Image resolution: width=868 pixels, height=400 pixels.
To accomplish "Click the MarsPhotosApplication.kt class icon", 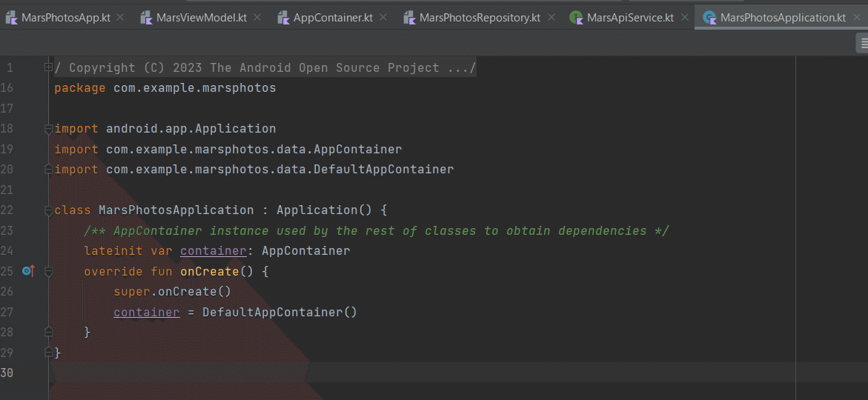I will tap(711, 18).
